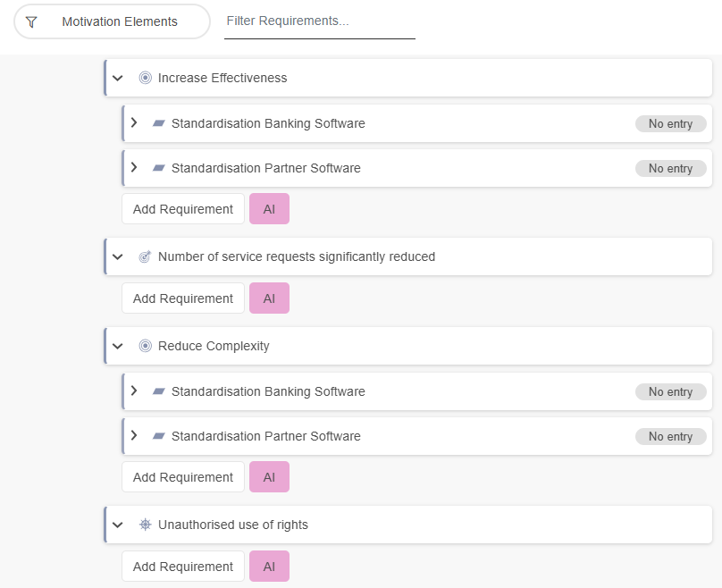Click requirement icon of first Standardisation Banking Software

click(x=159, y=123)
